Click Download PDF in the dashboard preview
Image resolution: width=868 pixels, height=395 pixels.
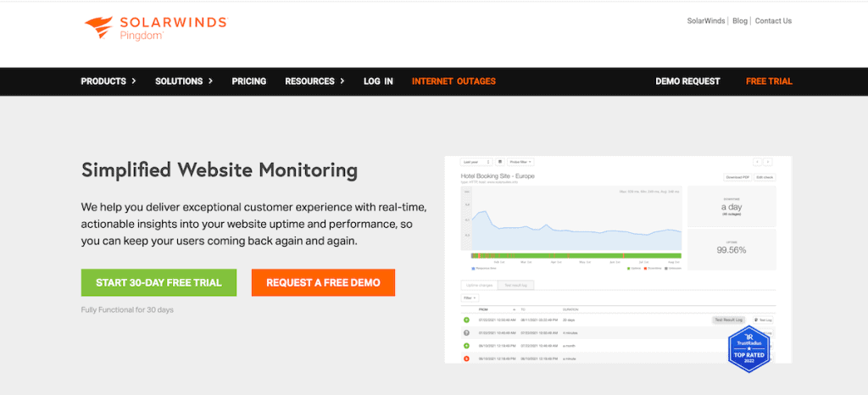(737, 177)
